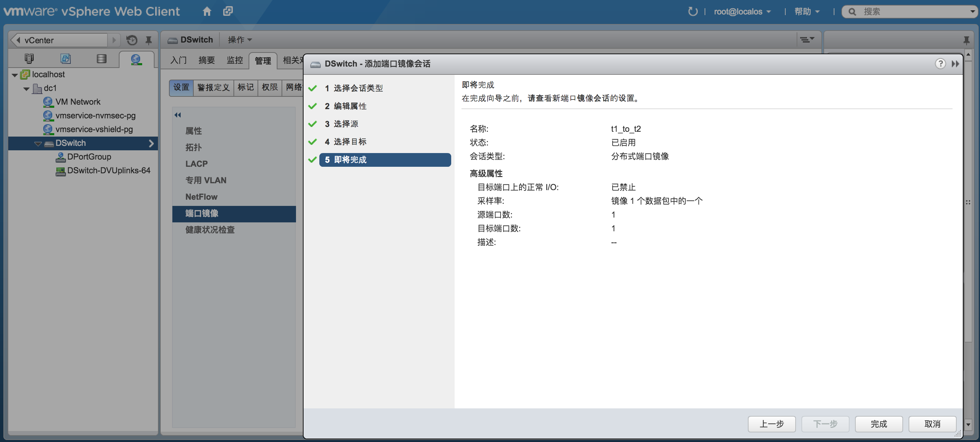980x442 pixels.
Task: Switch to Networking inventory icon
Action: [x=136, y=59]
